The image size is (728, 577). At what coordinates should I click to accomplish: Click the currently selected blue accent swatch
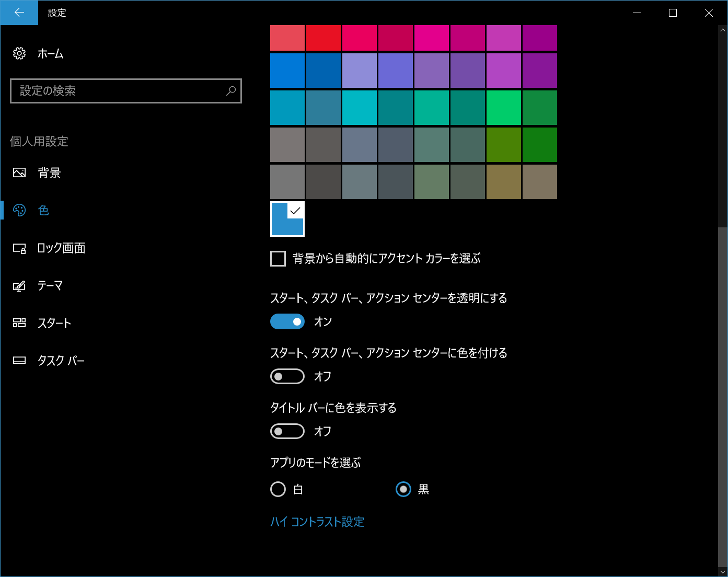(287, 219)
